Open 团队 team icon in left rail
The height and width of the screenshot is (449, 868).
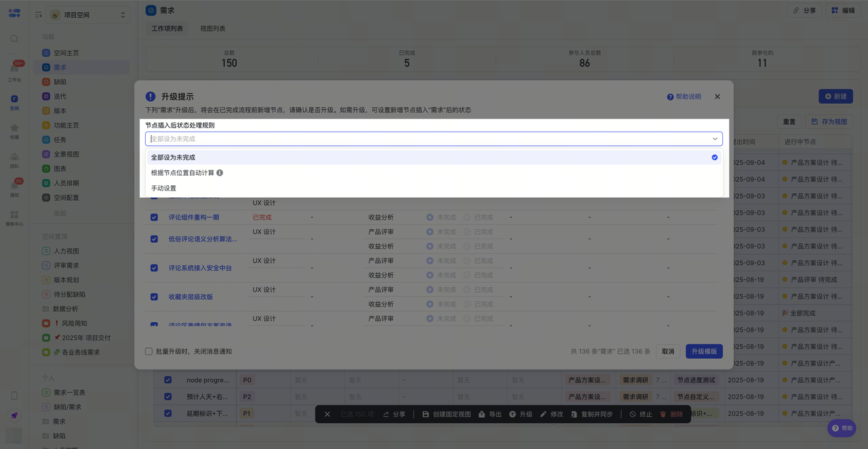pyautogui.click(x=14, y=160)
